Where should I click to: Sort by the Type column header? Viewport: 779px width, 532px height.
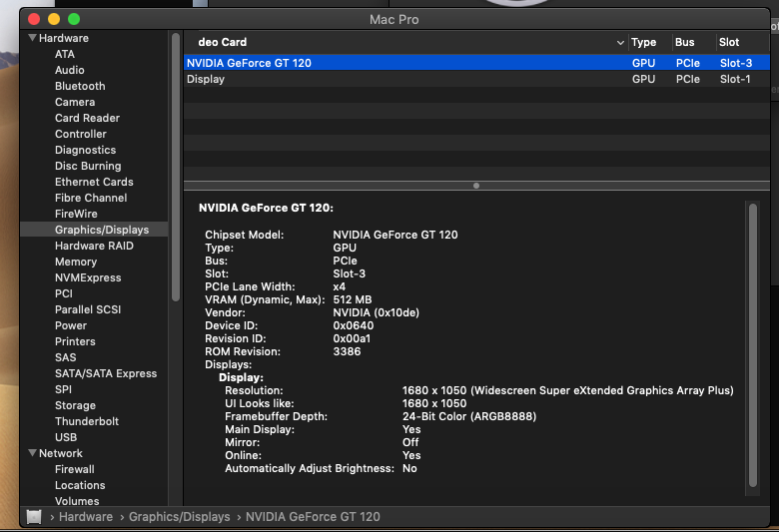tap(650, 42)
